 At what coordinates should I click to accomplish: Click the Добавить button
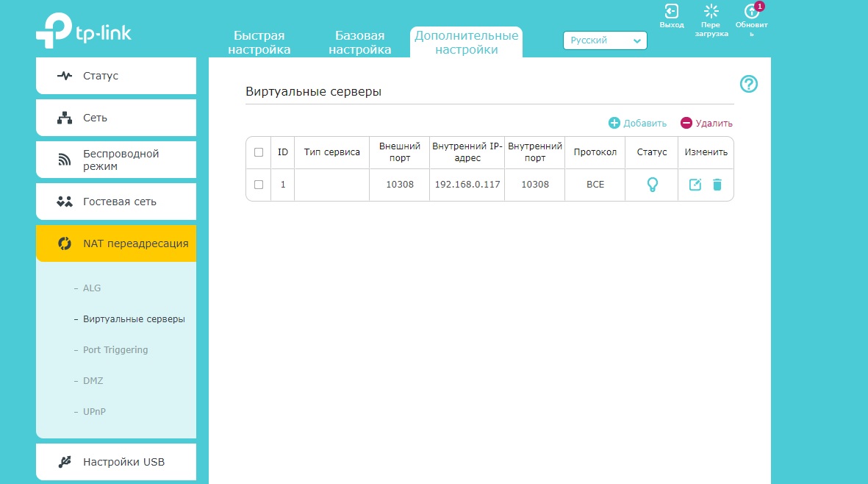click(638, 123)
